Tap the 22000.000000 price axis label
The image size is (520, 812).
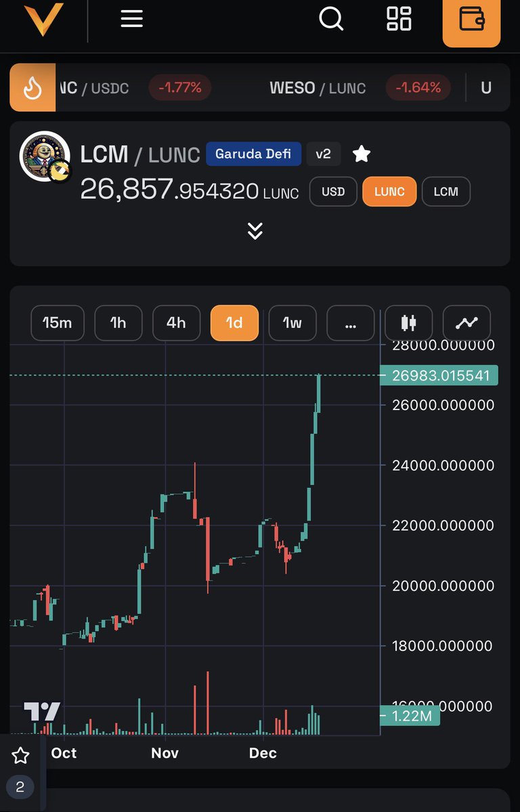coord(443,526)
